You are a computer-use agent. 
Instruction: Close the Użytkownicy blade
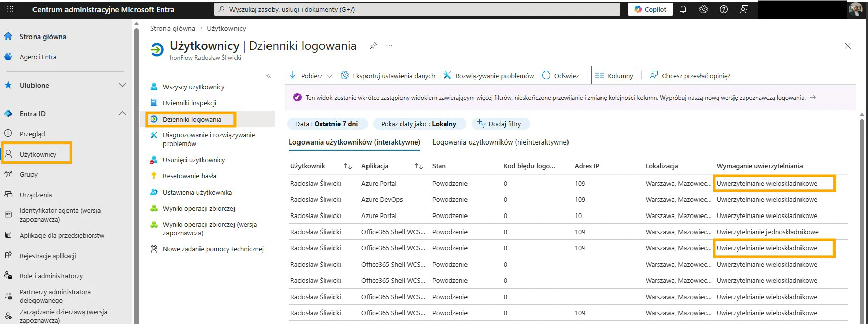point(848,46)
